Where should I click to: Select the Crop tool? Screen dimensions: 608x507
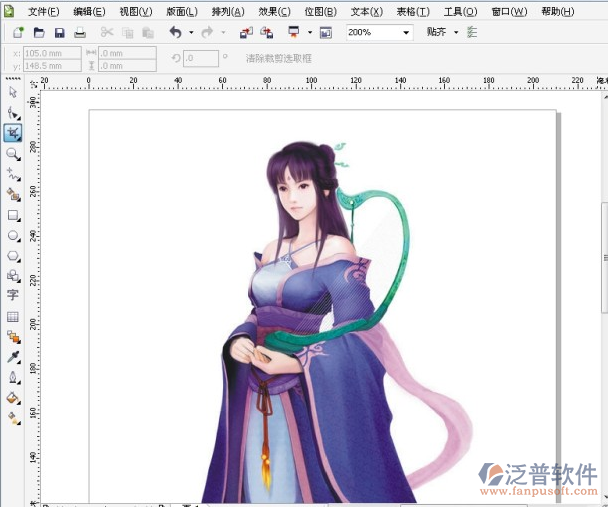click(x=13, y=133)
